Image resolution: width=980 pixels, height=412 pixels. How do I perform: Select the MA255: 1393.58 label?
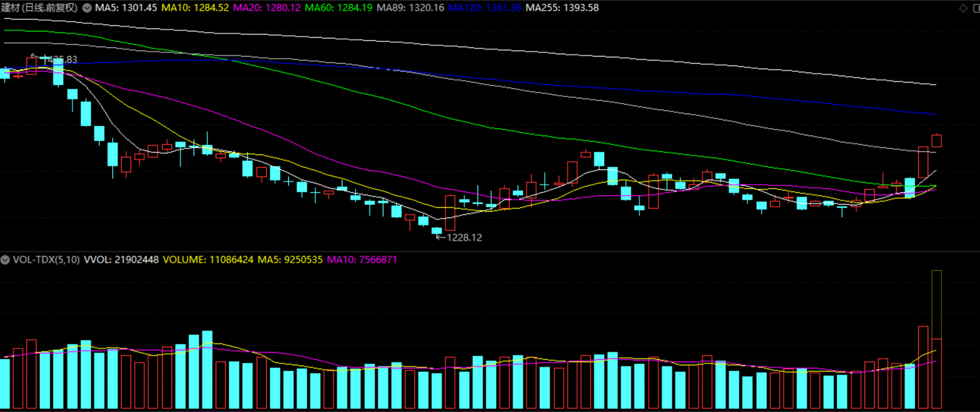tap(562, 8)
